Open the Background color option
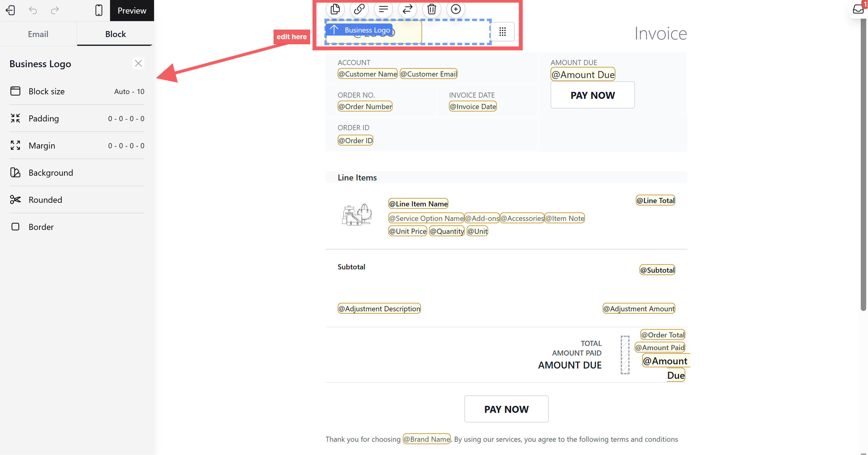The height and width of the screenshot is (455, 868). [77, 173]
